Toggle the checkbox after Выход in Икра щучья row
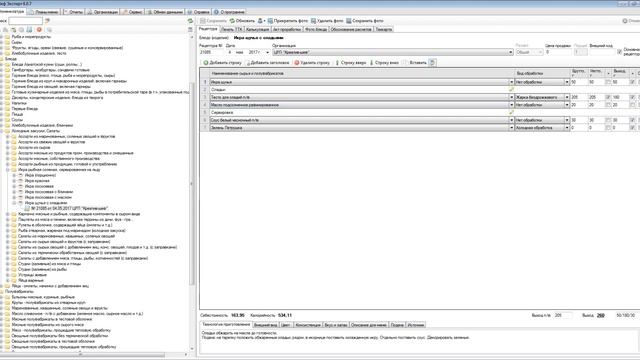Screen dimensions: 640x360 (x=632, y=82)
